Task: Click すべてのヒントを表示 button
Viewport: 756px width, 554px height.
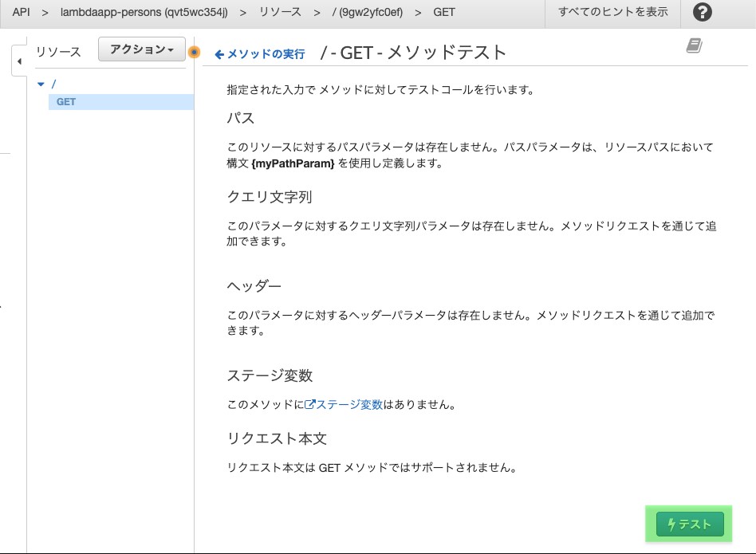Action: (612, 13)
